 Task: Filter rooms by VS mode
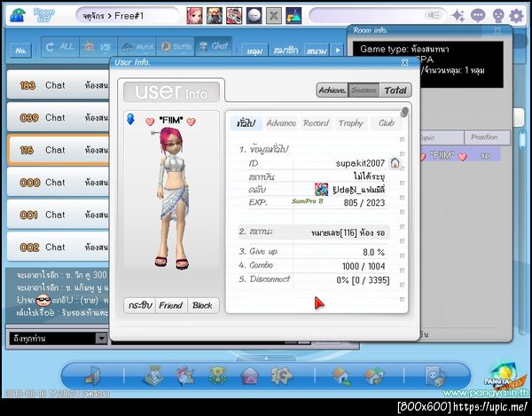point(98,46)
